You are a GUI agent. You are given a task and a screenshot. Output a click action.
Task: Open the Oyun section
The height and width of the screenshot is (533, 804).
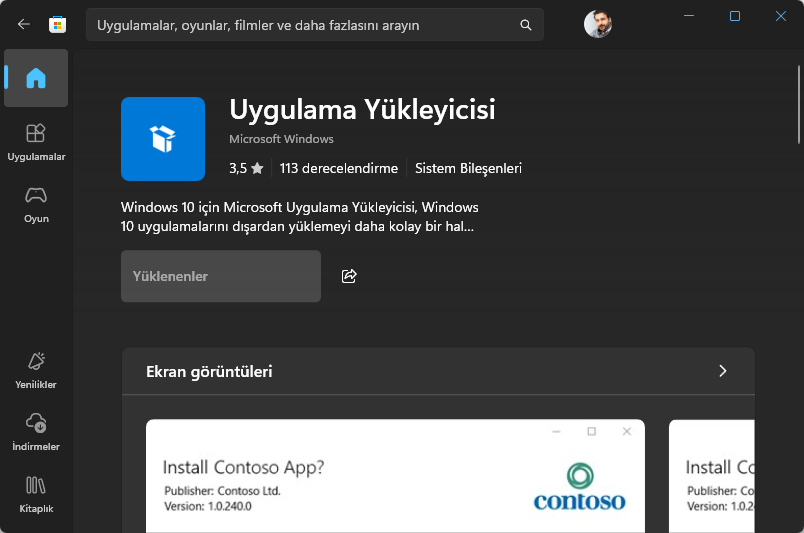[36, 204]
